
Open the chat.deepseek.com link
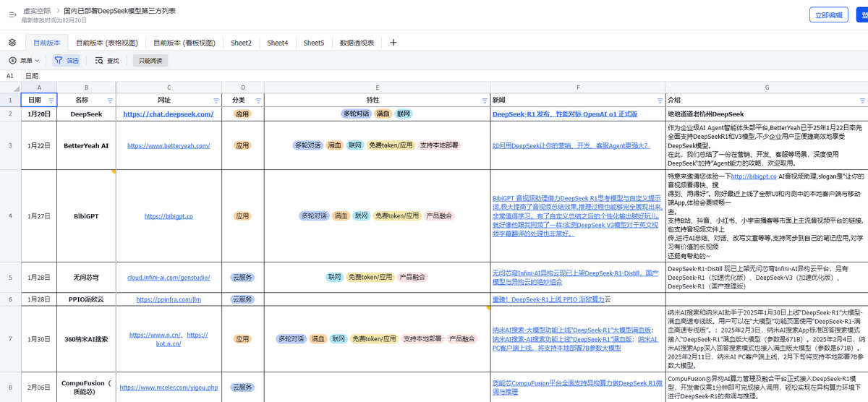(x=169, y=114)
